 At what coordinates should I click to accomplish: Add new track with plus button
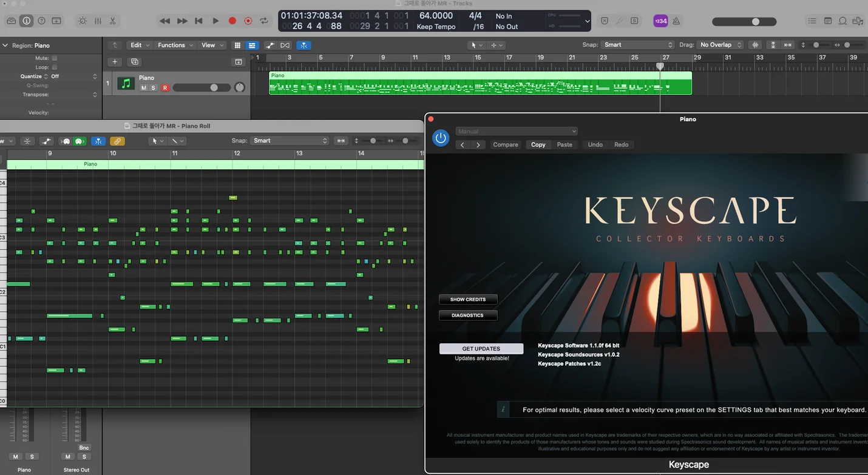115,62
